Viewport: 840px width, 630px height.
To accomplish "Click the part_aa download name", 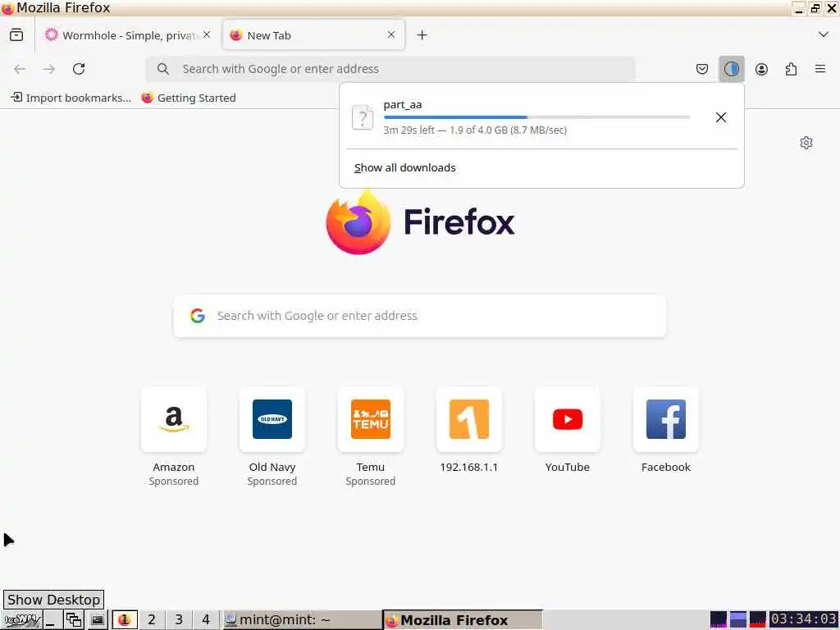I will click(403, 104).
